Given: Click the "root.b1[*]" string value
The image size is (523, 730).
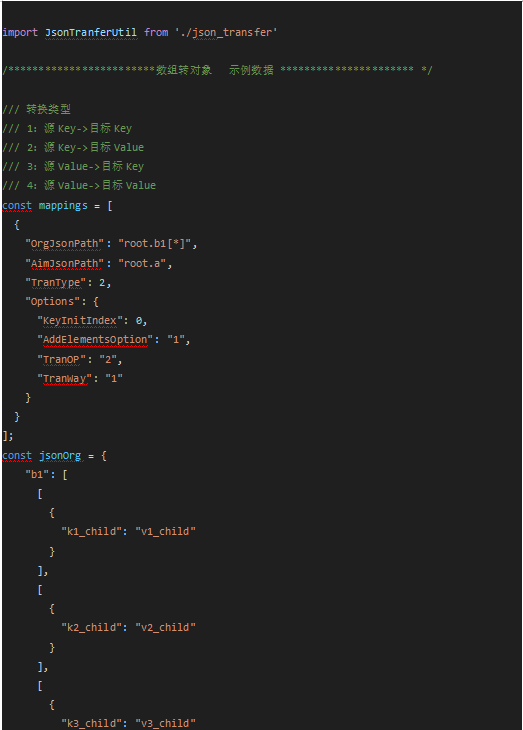Looking at the screenshot, I should [x=155, y=243].
